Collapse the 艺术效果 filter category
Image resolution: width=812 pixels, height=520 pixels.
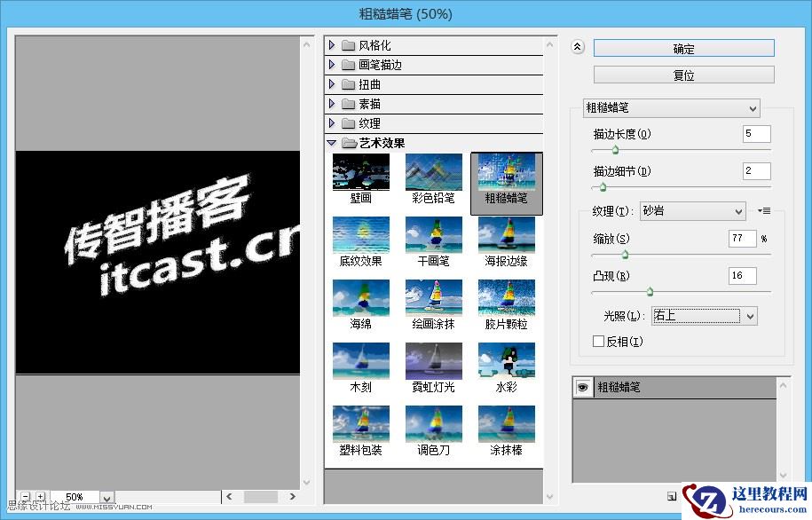pos(332,142)
